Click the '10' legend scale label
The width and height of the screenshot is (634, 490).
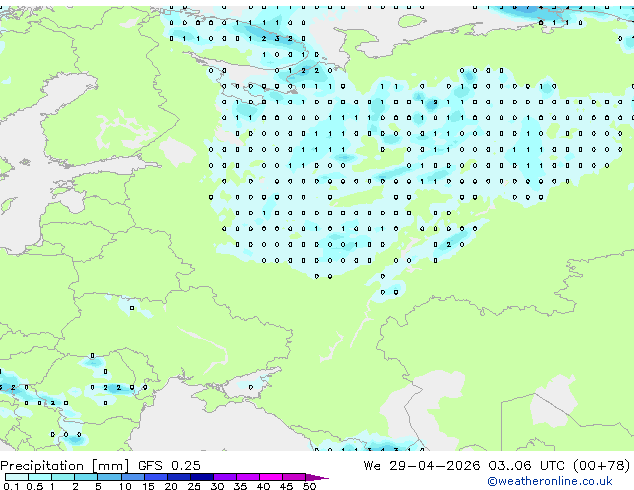click(x=125, y=486)
